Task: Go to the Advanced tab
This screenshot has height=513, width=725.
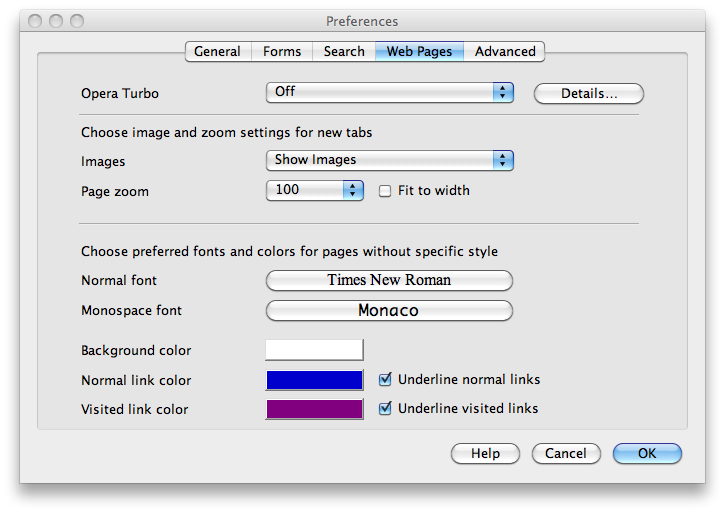Action: pyautogui.click(x=505, y=51)
